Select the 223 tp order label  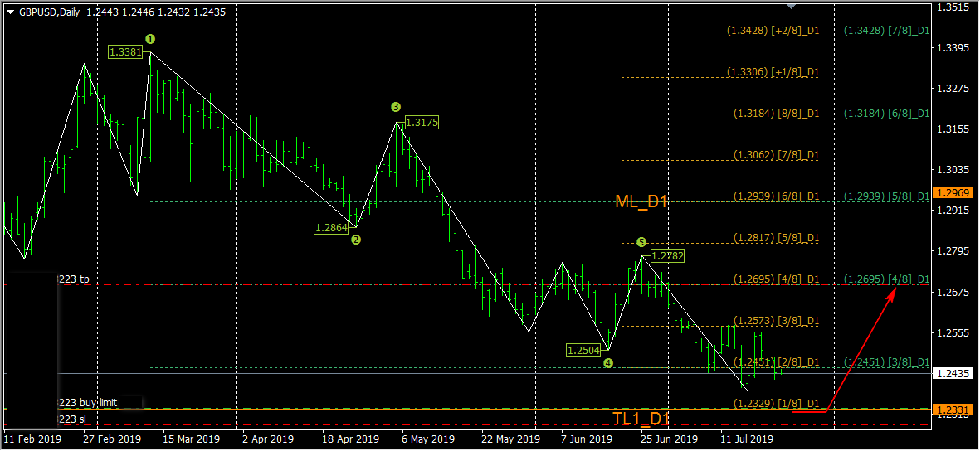coord(74,279)
